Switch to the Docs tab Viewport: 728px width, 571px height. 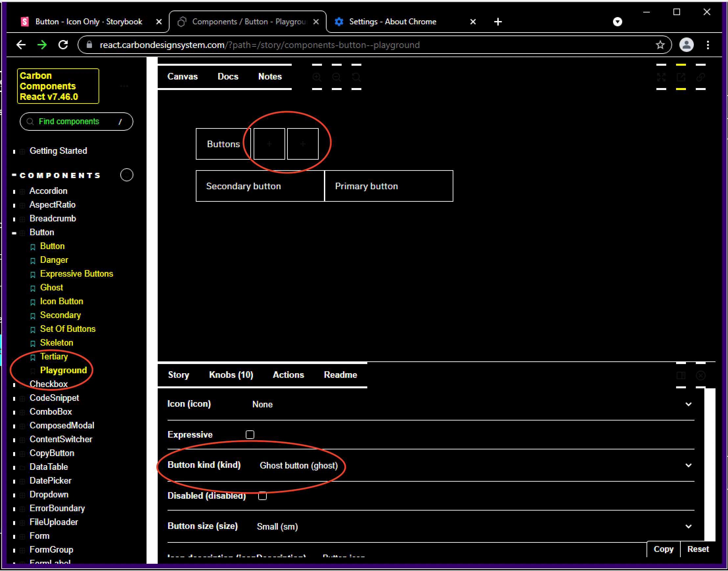[x=228, y=77]
